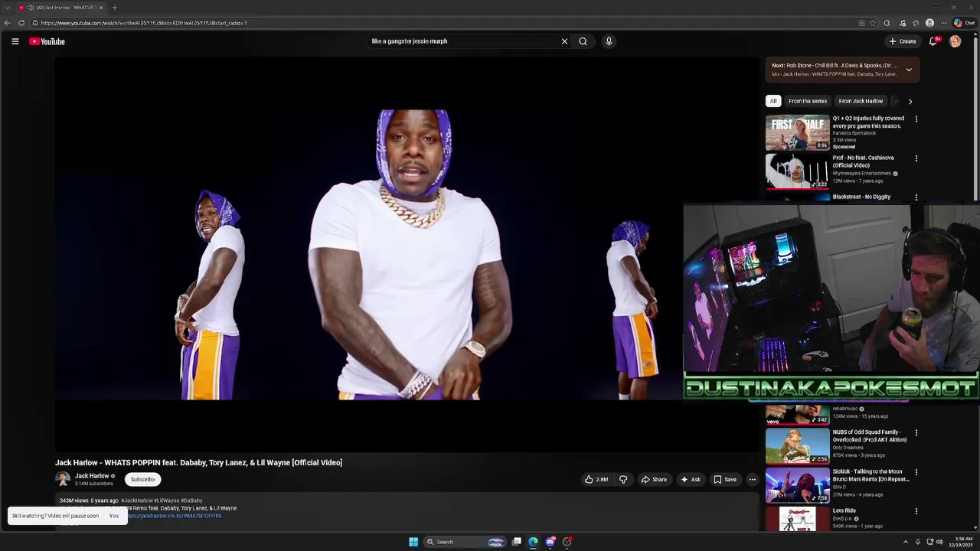Clear the search query with the X
Viewport: 980px width, 551px height.
pos(564,41)
